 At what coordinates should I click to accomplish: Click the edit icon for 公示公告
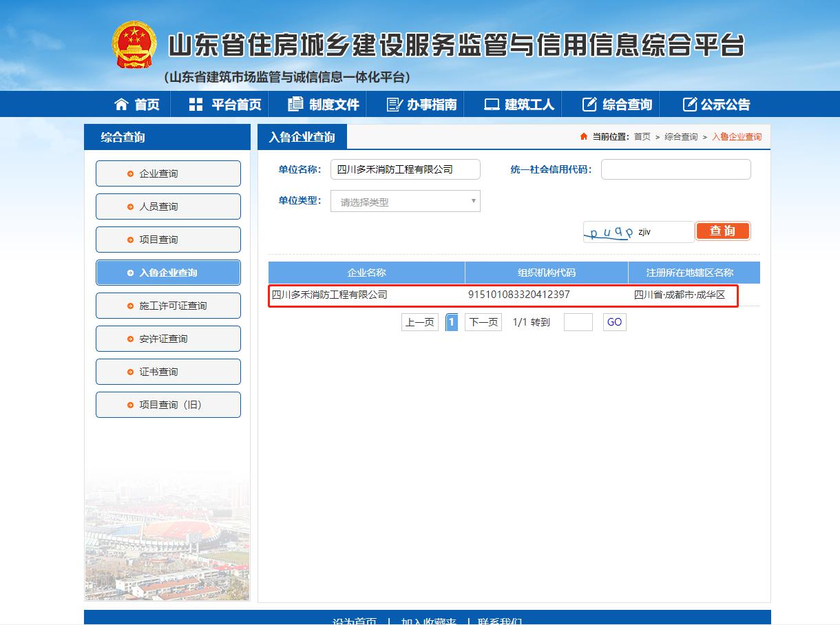pos(689,105)
